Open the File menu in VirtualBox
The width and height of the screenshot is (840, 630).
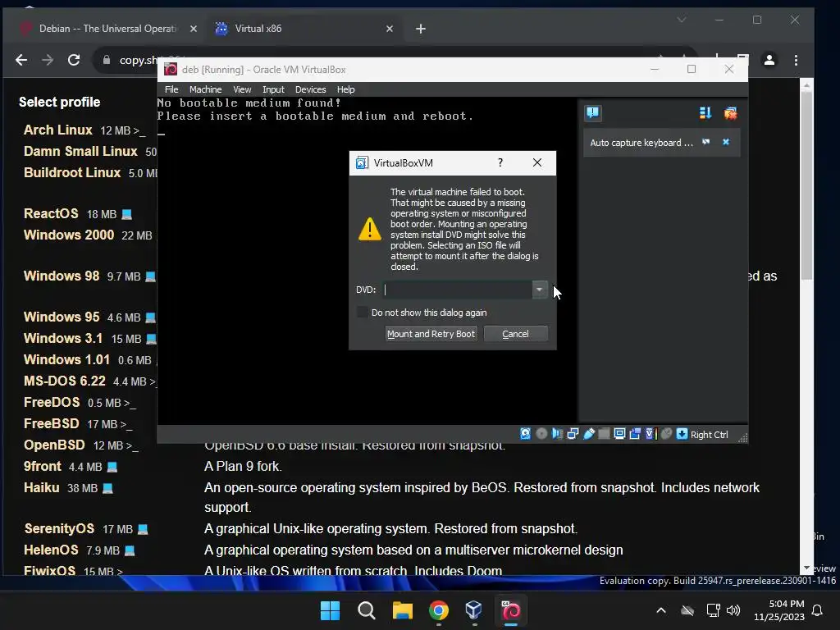pyautogui.click(x=171, y=89)
